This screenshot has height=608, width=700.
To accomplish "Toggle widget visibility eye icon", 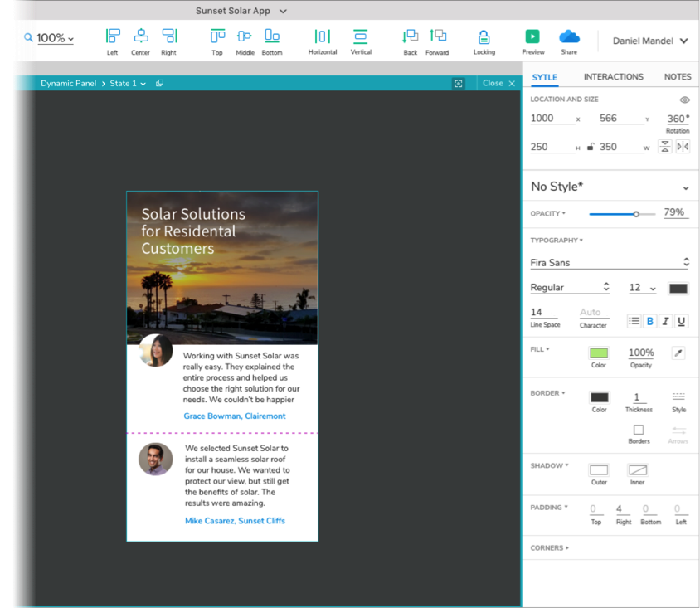I will [684, 100].
